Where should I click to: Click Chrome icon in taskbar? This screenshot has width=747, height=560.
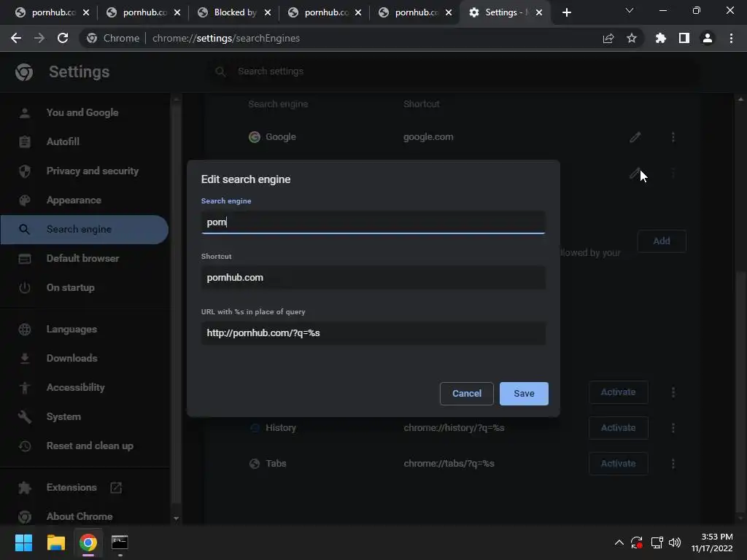88,542
